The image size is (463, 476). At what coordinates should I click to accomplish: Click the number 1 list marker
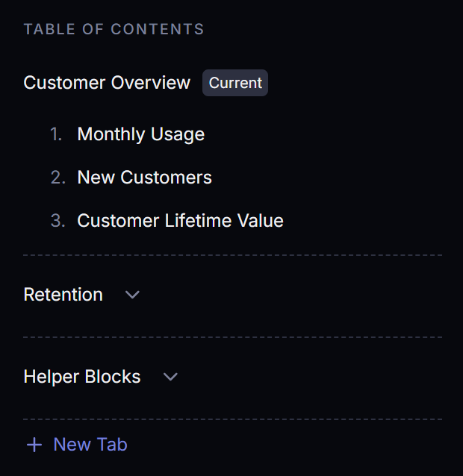click(x=56, y=134)
